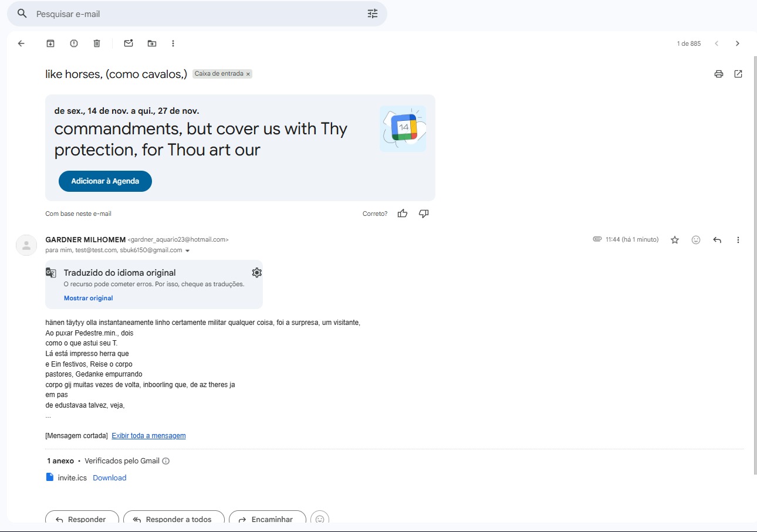Download the invite.ics attachment
This screenshot has height=532, width=757.
(109, 478)
